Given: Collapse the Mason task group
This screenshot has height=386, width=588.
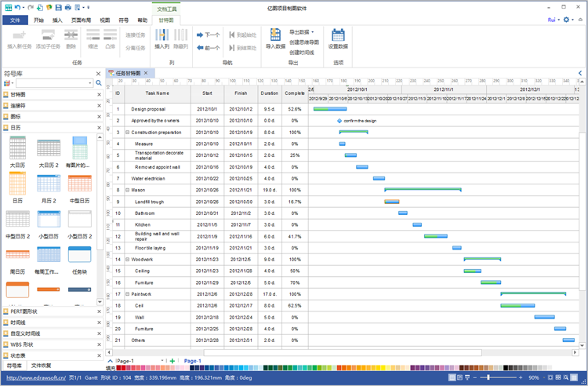Looking at the screenshot, I should [x=127, y=190].
